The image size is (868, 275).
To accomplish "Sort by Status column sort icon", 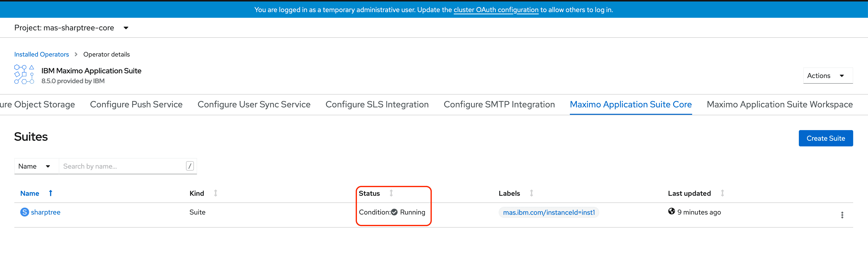I will (391, 193).
